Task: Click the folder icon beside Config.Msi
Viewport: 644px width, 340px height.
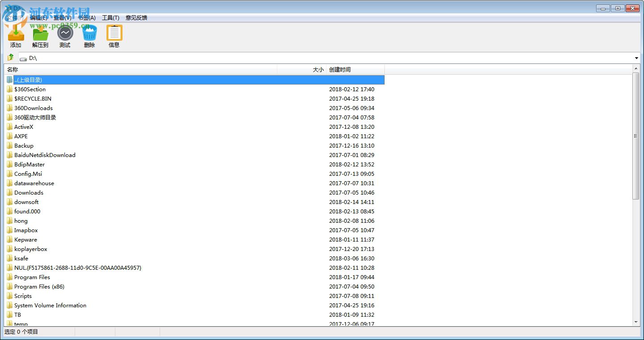Action: [x=10, y=174]
